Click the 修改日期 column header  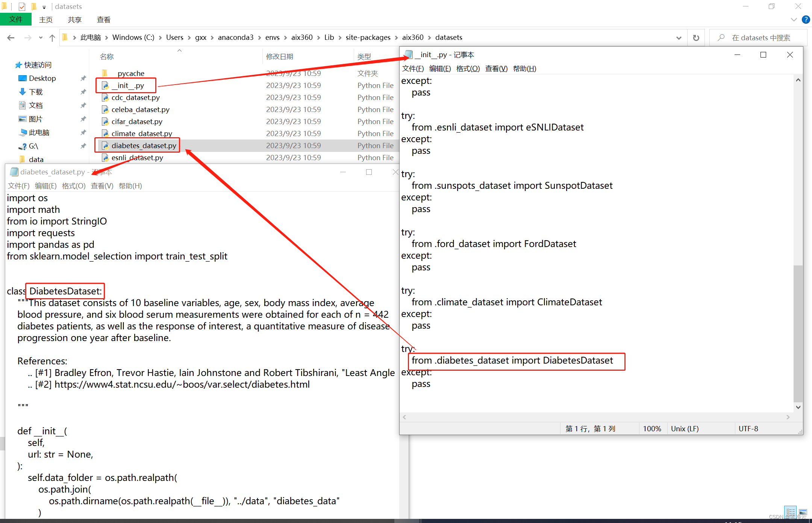point(280,56)
